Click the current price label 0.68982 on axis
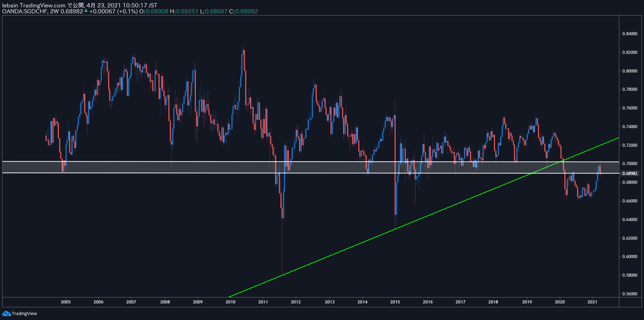This screenshot has width=644, height=320. click(630, 174)
